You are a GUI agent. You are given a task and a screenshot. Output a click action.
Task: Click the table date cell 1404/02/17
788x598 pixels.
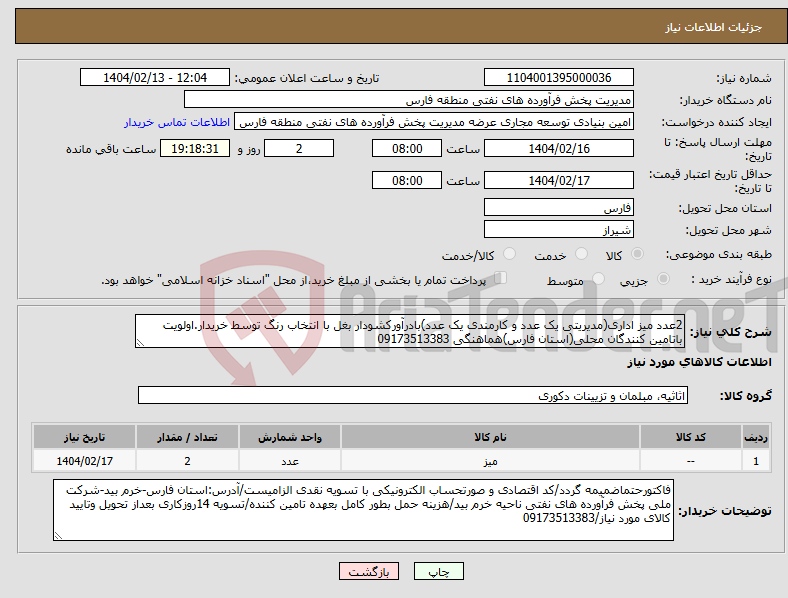tap(84, 461)
